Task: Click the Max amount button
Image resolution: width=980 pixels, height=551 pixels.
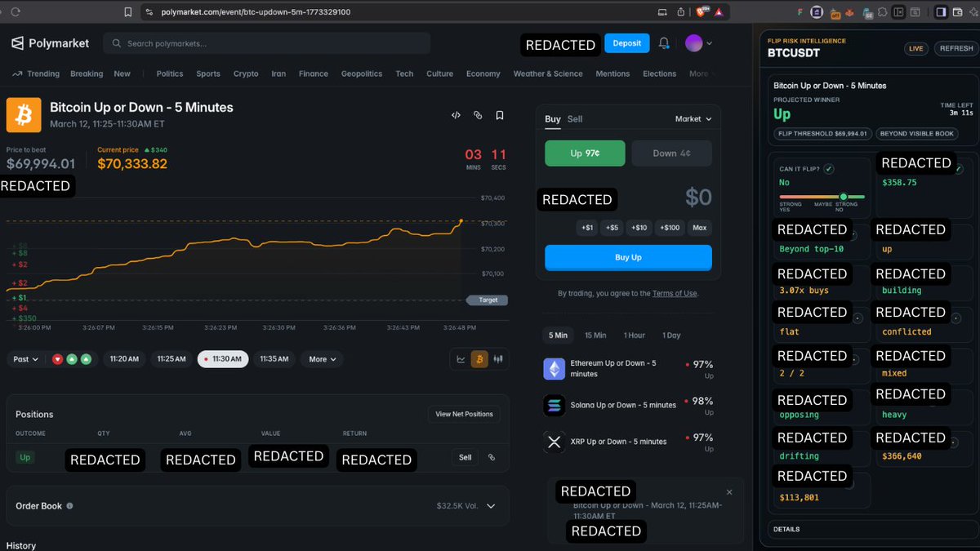Action: (699, 228)
